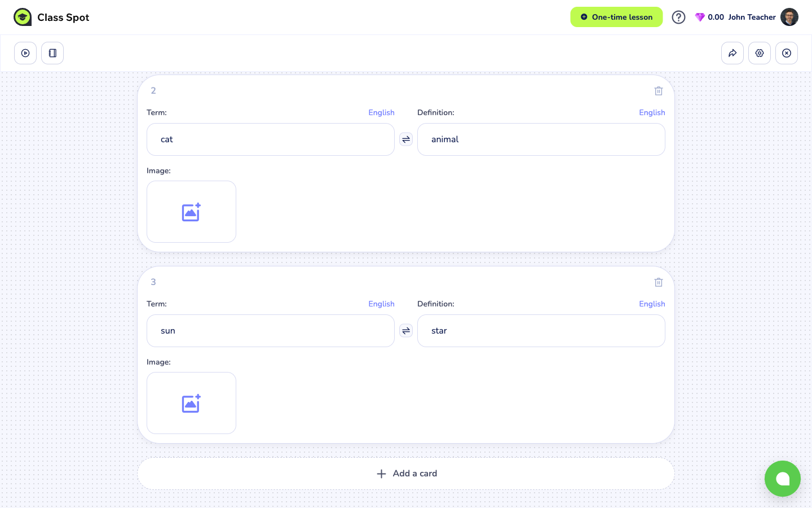This screenshot has height=508, width=812.
Task: Swap term and definition for sun card
Action: (x=406, y=331)
